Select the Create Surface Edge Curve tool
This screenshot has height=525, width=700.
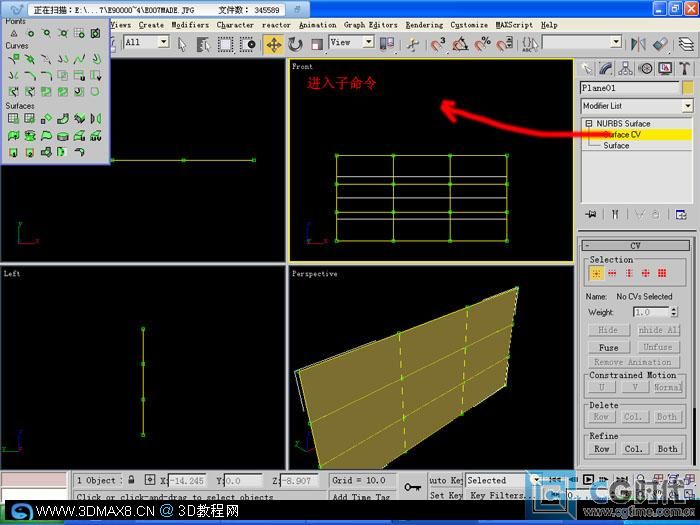pyautogui.click(x=95, y=92)
